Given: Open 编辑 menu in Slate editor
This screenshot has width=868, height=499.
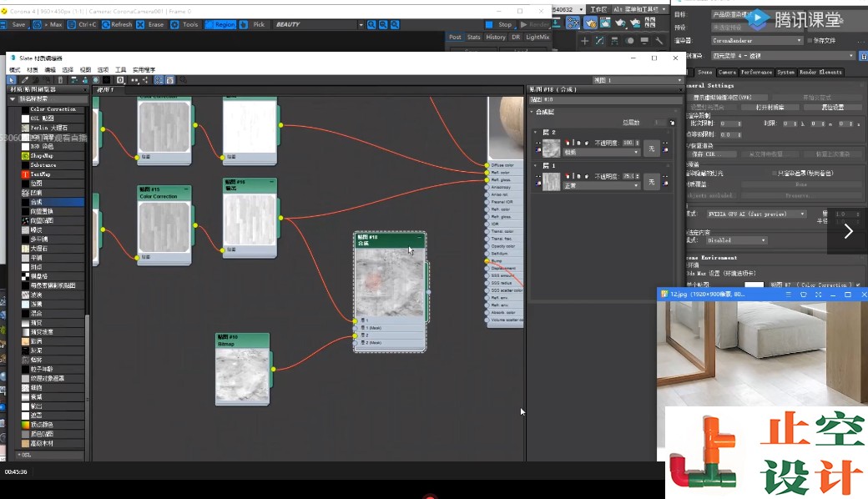Looking at the screenshot, I should pyautogui.click(x=50, y=70).
